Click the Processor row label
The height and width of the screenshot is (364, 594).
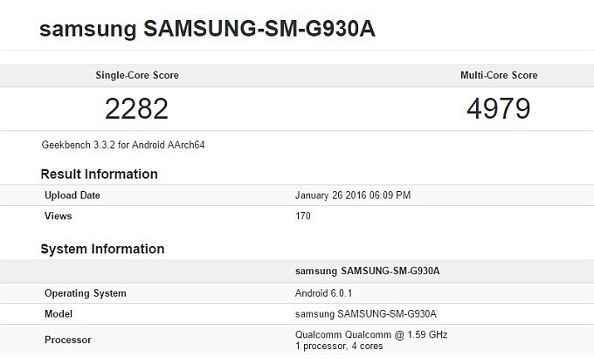(67, 340)
